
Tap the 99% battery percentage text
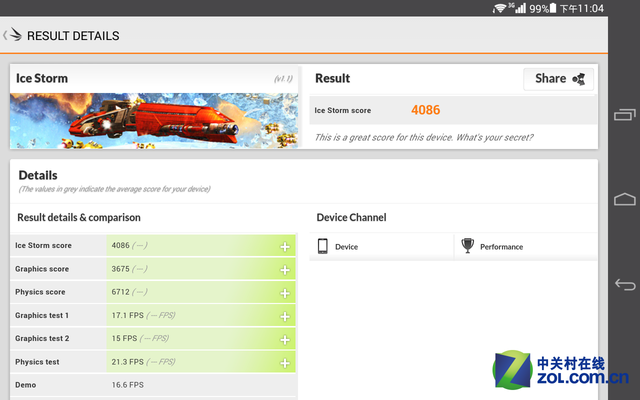(539, 9)
